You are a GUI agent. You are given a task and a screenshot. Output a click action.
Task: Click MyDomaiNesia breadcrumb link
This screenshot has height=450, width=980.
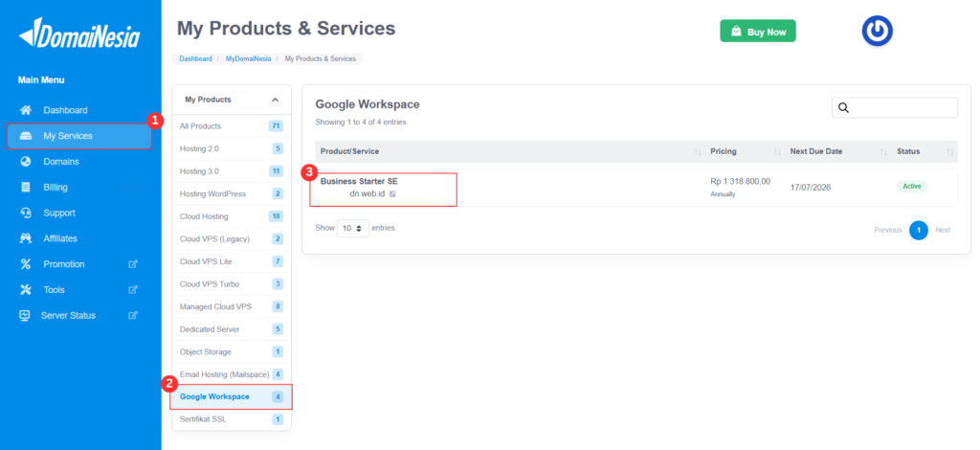point(248,58)
